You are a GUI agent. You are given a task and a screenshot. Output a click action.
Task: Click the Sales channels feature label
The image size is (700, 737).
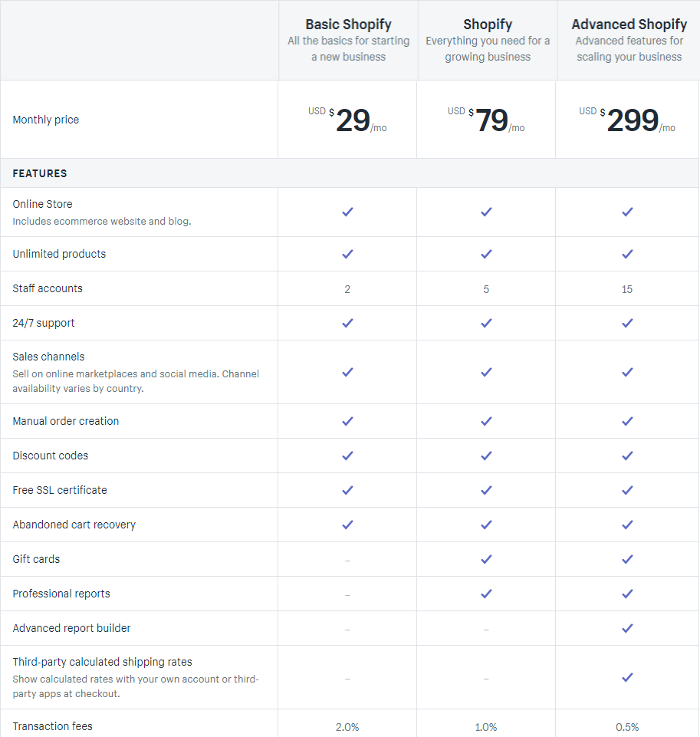click(48, 357)
